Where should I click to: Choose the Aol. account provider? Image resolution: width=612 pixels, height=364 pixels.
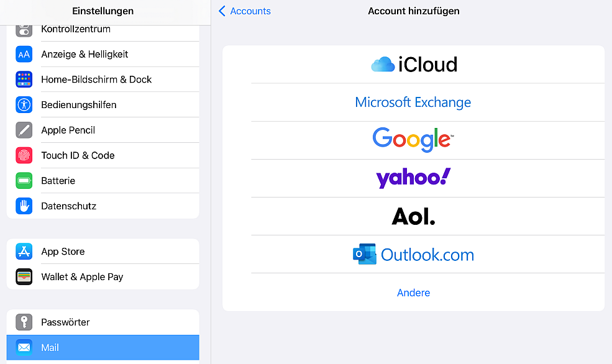click(413, 216)
